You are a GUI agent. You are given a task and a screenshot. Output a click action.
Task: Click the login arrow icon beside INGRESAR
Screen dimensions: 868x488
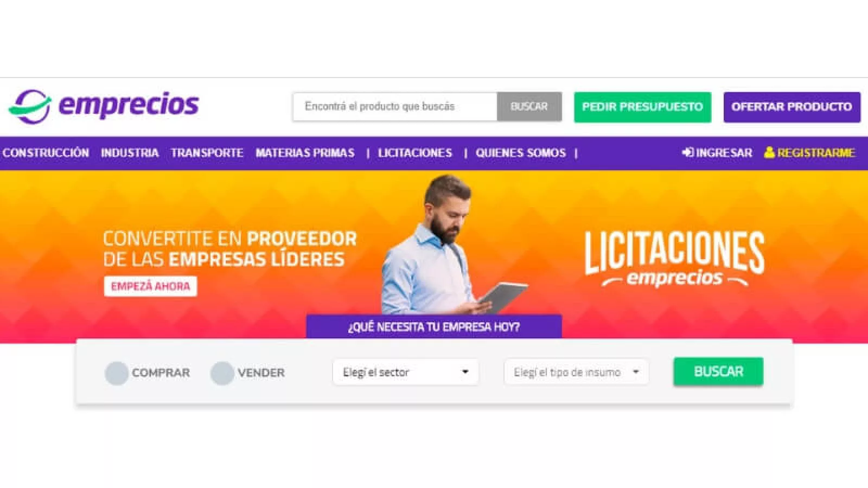pyautogui.click(x=687, y=153)
